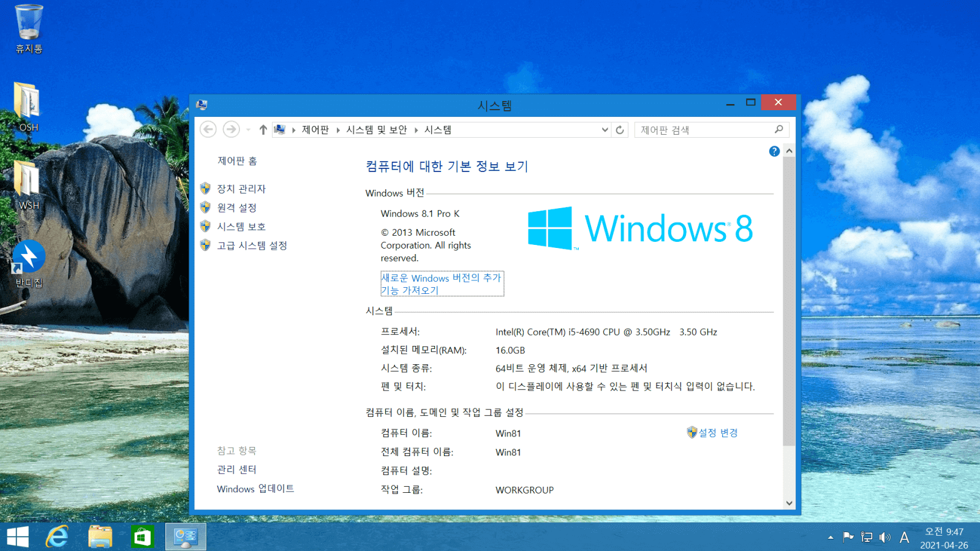
Task: Click the network status tray icon
Action: (x=867, y=538)
